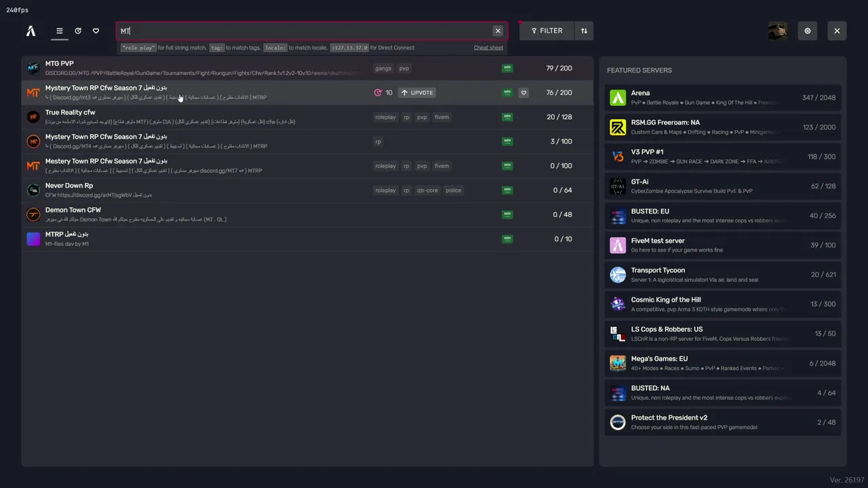Select the RSM.GG Freeroam: NA featured server
Screen dimensions: 868x488
[x=723, y=127]
